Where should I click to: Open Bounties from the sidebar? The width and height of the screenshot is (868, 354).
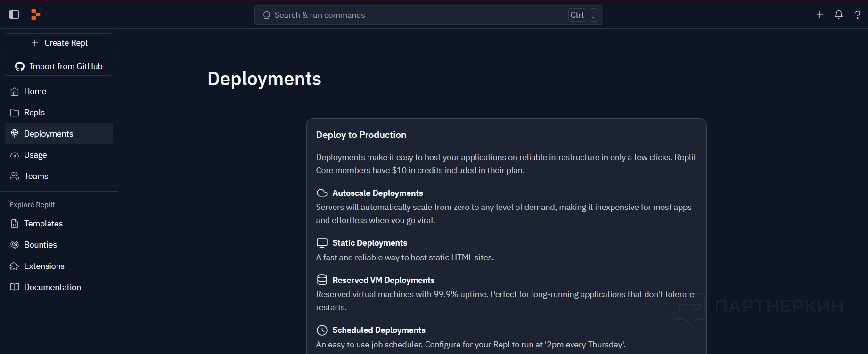[x=40, y=245]
